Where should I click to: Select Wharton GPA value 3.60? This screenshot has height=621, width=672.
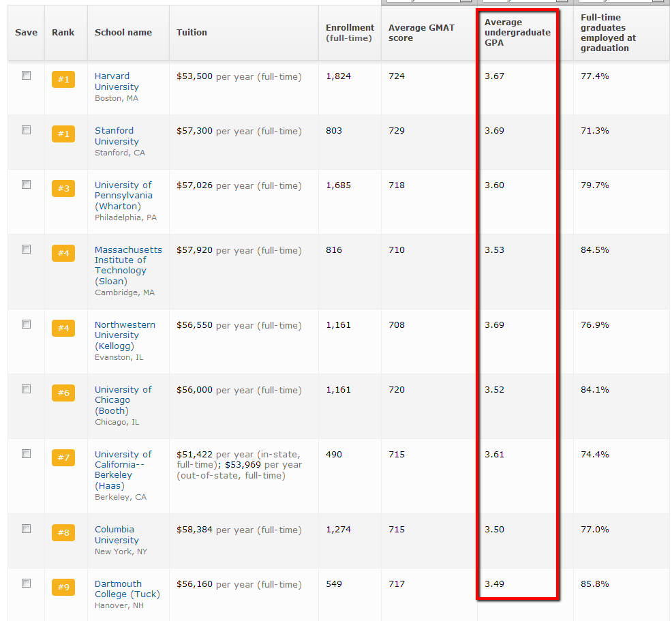[x=494, y=185]
